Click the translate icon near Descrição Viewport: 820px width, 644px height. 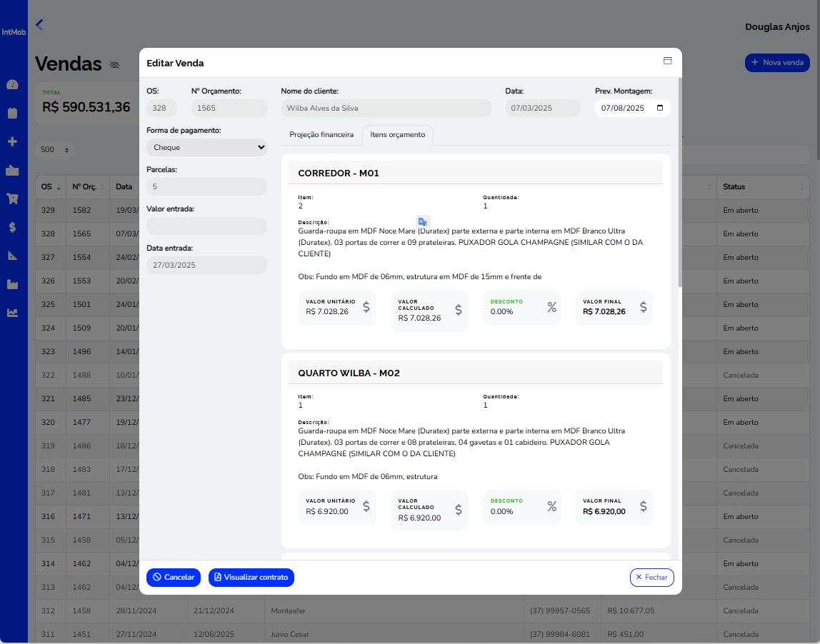[423, 221]
